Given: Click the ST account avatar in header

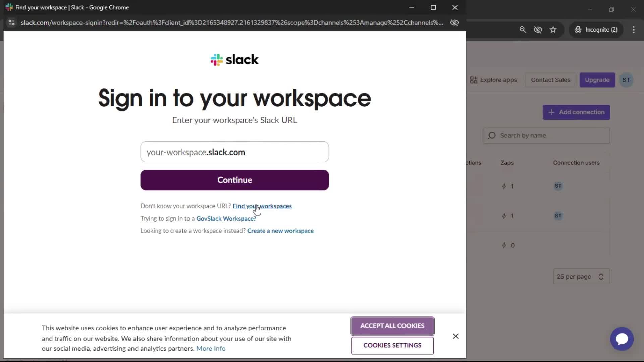Looking at the screenshot, I should pyautogui.click(x=626, y=80).
